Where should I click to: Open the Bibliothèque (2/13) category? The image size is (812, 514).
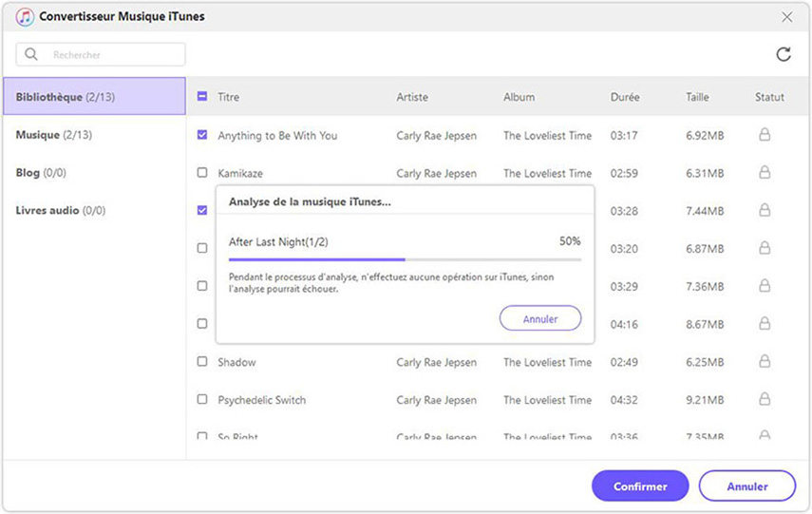(x=94, y=96)
